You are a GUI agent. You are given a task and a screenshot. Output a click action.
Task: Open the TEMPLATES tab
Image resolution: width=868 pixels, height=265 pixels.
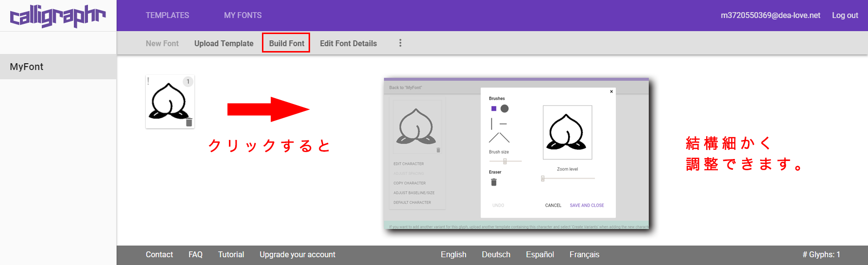[x=167, y=16]
